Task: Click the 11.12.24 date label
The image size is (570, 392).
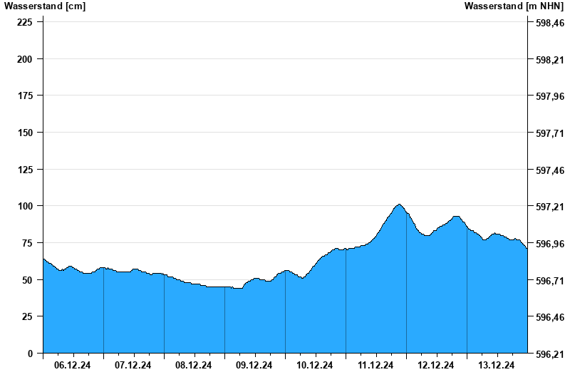Action: click(375, 365)
